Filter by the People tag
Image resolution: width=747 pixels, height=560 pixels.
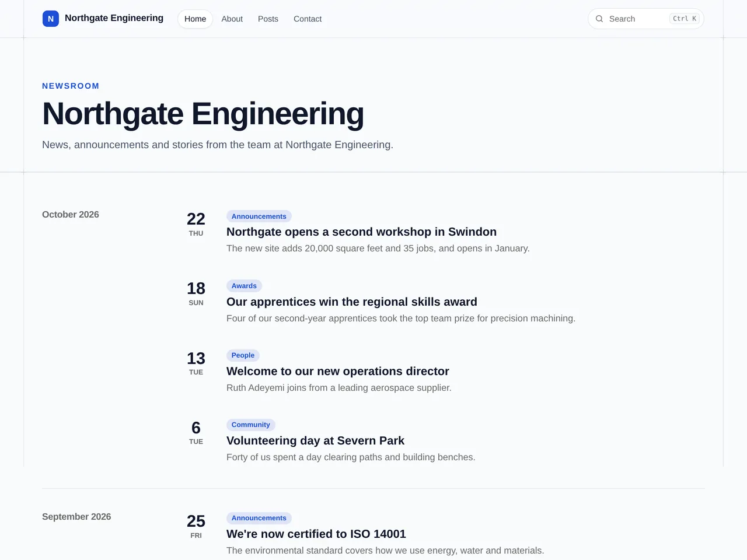[x=243, y=355]
